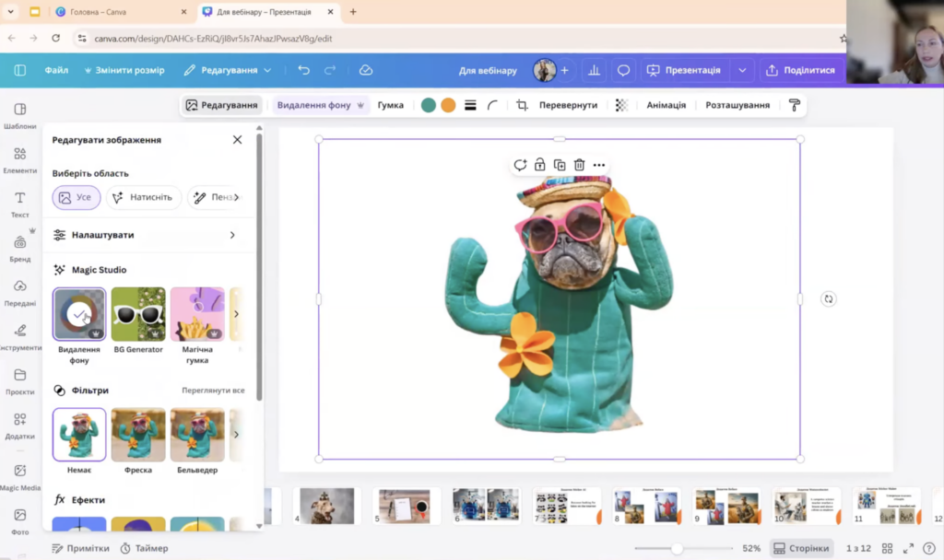Duplicate image with the floating copy icon
Screen dimensions: 944x560
click(x=560, y=165)
